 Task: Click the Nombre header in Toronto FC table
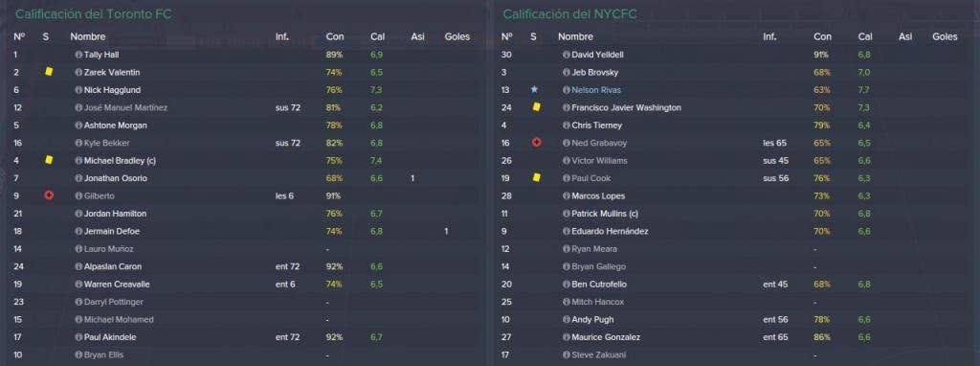(87, 37)
